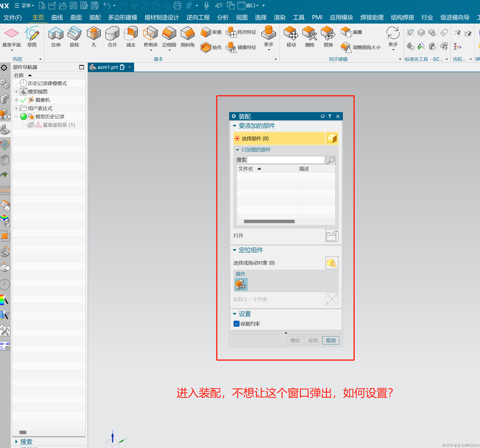This screenshot has height=448, width=480.
Task: Click the reset icon in 装配 dialog title
Action: click(322, 116)
